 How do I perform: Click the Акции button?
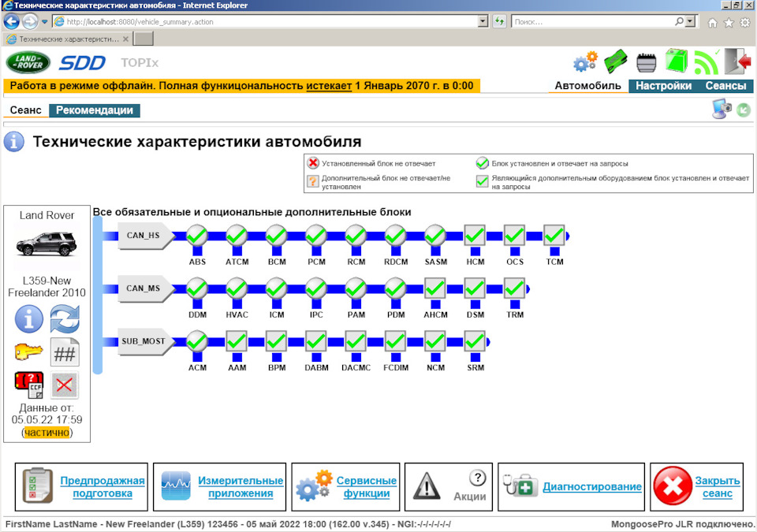[x=449, y=486]
